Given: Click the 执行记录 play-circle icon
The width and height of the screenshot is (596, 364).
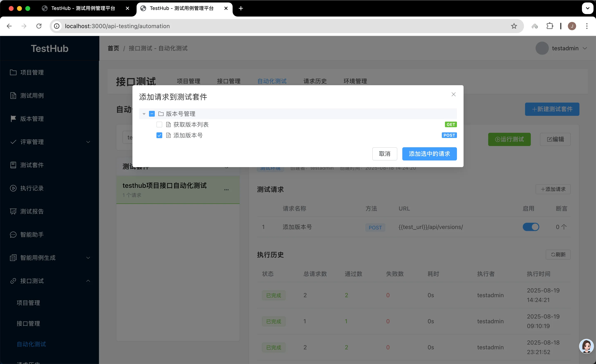Looking at the screenshot, I should [13, 188].
